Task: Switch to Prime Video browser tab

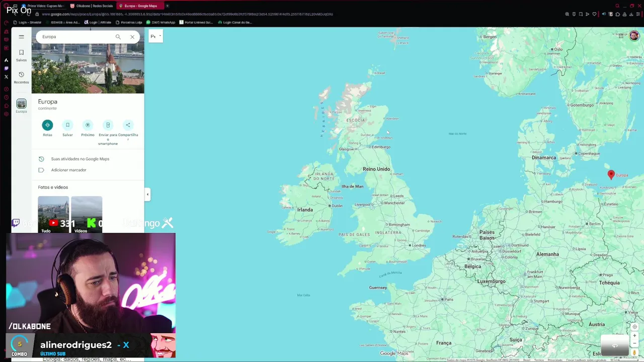Action: [44, 6]
